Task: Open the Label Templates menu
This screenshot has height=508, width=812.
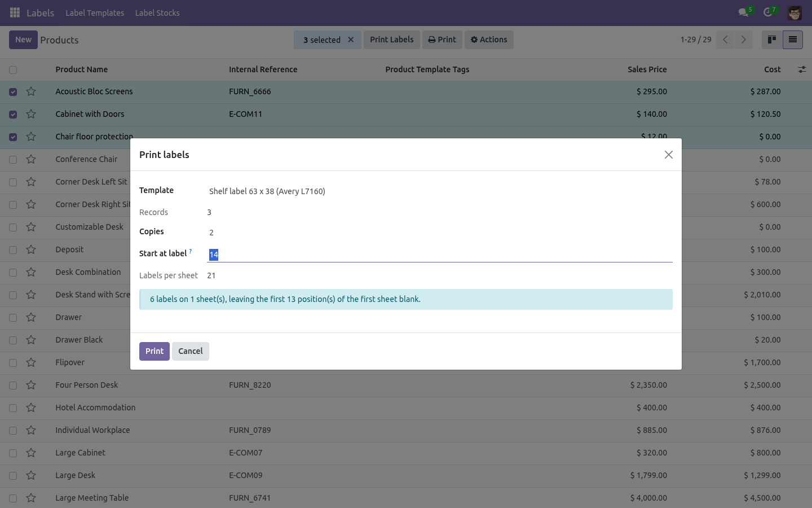Action: tap(95, 12)
